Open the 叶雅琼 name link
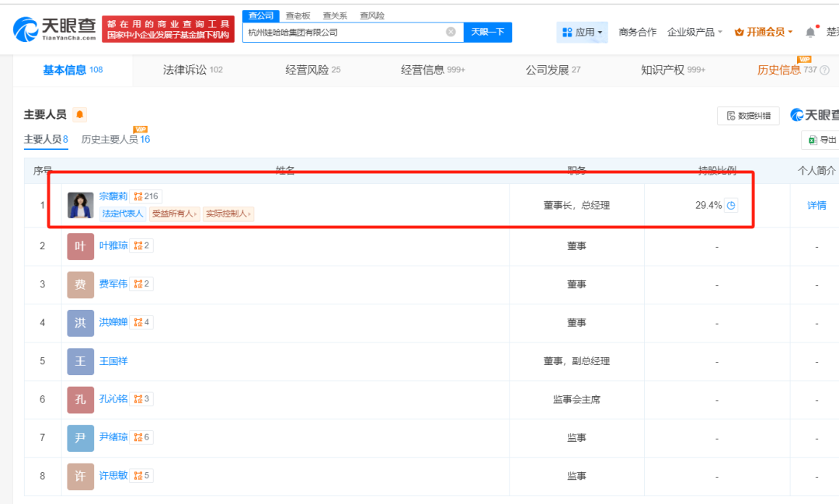839x504 pixels. (113, 245)
